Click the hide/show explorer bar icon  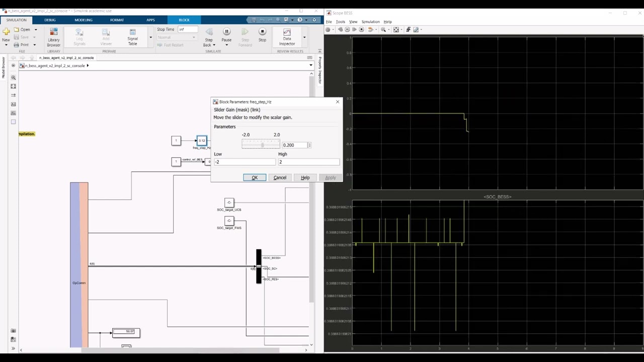coord(13,65)
